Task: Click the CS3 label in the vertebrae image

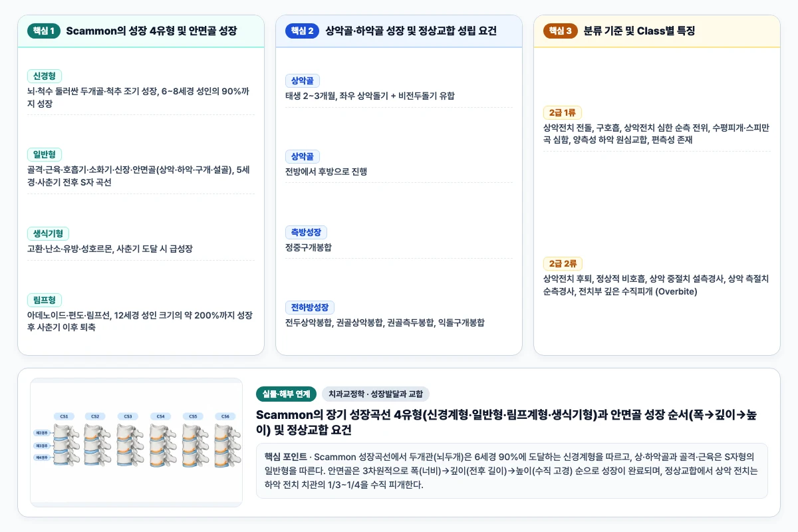Action: pos(128,416)
